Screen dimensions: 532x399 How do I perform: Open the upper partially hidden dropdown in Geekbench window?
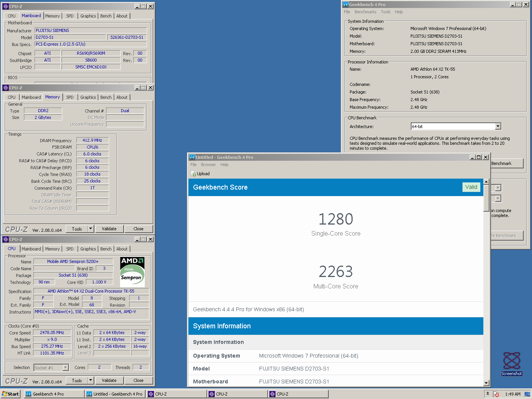pyautogui.click(x=498, y=188)
